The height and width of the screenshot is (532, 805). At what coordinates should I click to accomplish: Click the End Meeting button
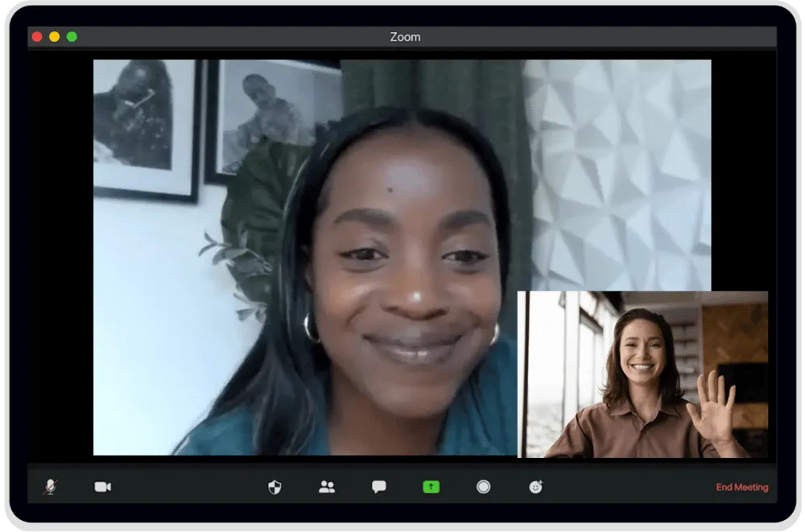pos(742,487)
